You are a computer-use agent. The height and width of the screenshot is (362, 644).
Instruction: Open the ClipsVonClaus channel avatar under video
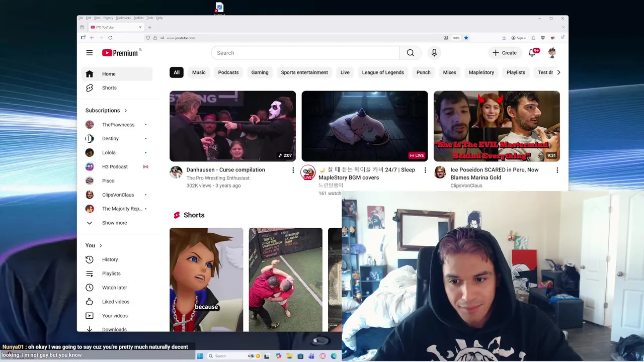coord(440,172)
